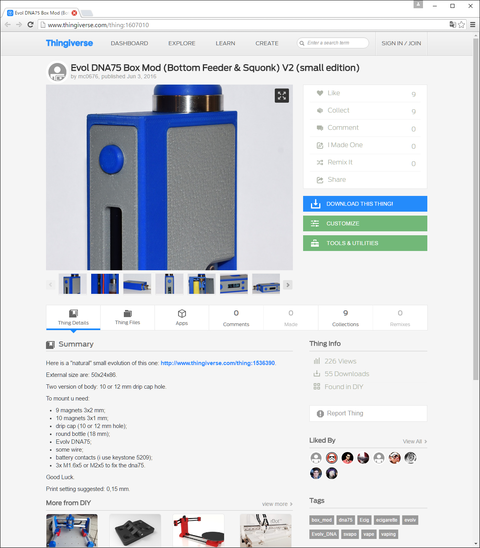Expand Tools & Utilities
This screenshot has width=480, height=548.
(x=365, y=243)
